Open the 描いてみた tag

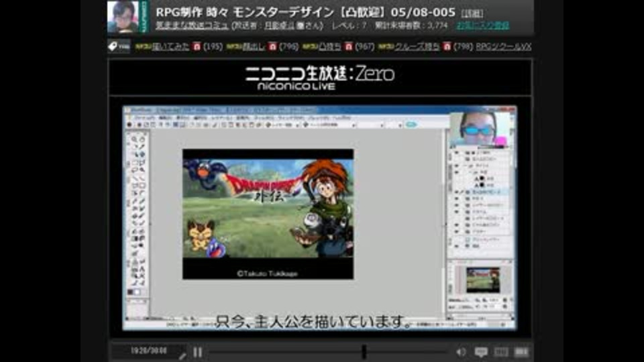[x=171, y=47]
